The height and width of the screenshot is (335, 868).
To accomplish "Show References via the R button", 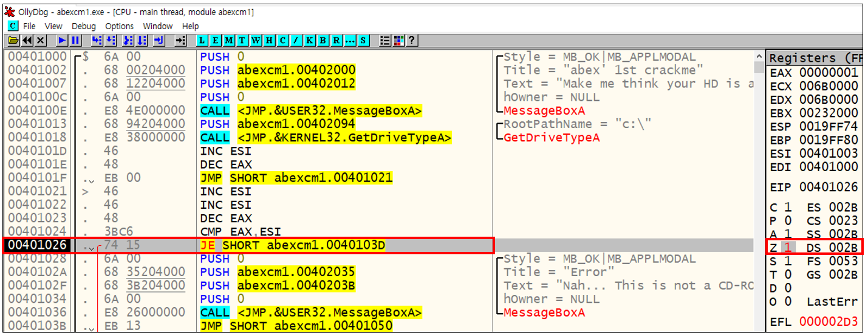I will [337, 41].
